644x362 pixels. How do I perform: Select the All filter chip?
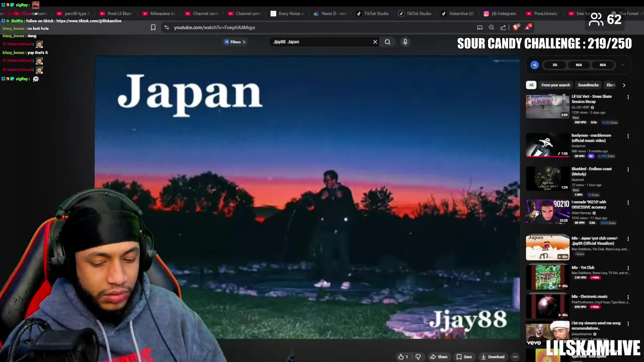click(531, 85)
